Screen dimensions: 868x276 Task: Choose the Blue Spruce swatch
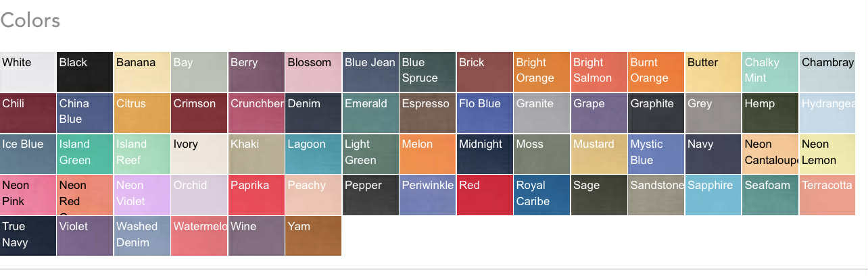pyautogui.click(x=427, y=72)
